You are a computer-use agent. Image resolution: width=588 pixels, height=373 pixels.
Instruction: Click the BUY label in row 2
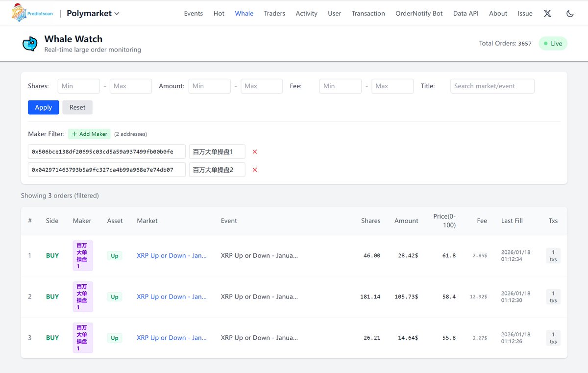coord(52,297)
